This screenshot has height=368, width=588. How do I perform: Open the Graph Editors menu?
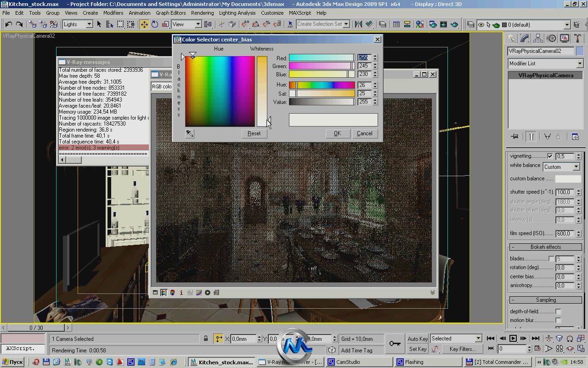coord(170,13)
